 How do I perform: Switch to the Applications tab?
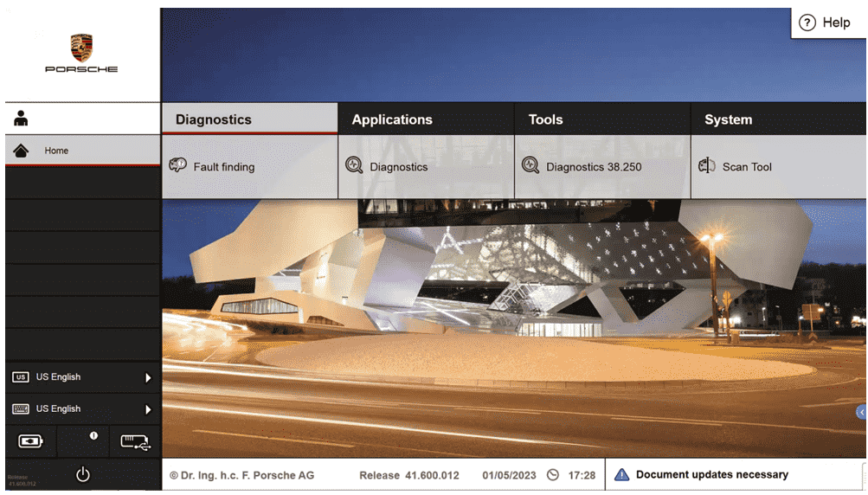click(426, 119)
